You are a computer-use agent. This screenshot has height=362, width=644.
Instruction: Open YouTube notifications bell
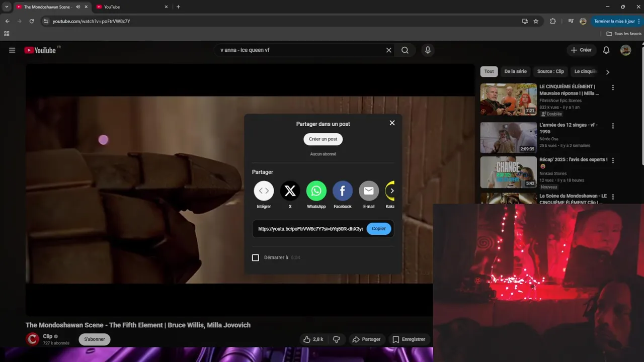coord(606,50)
